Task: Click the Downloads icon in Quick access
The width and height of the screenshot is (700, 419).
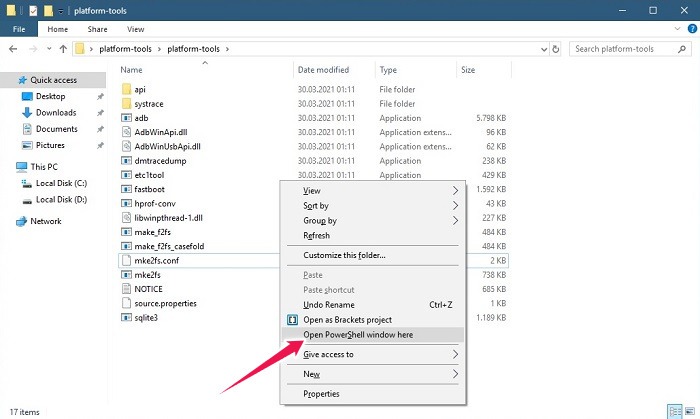Action: (x=28, y=113)
